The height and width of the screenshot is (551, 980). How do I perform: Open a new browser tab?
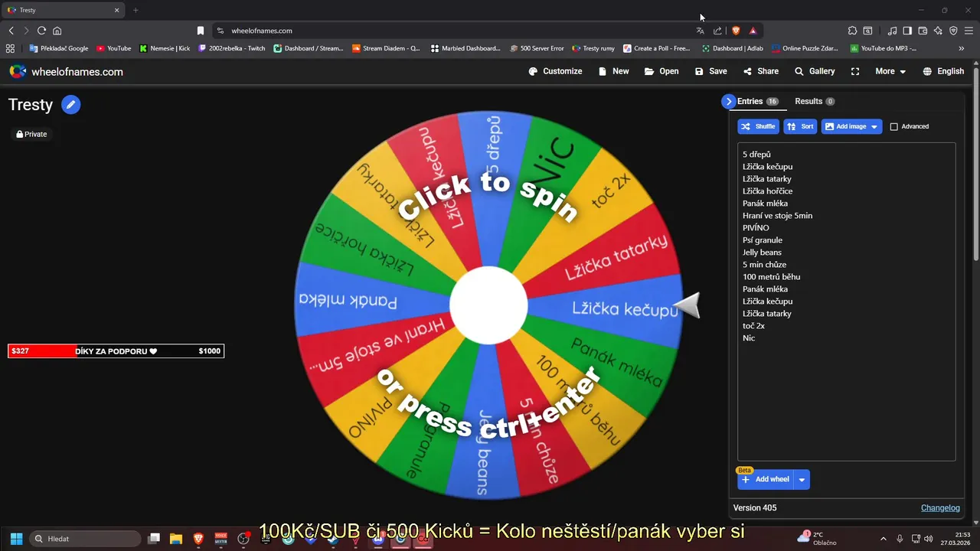point(136,10)
